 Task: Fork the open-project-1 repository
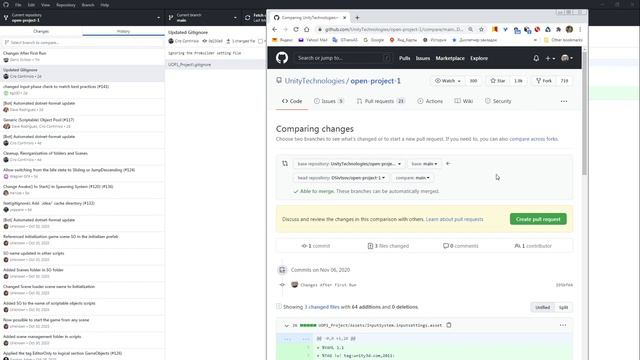point(544,81)
